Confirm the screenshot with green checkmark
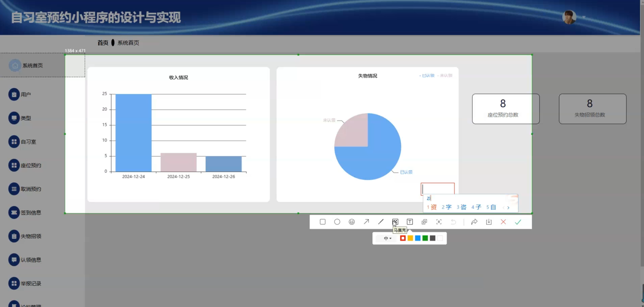Image resolution: width=644 pixels, height=307 pixels. (x=518, y=222)
